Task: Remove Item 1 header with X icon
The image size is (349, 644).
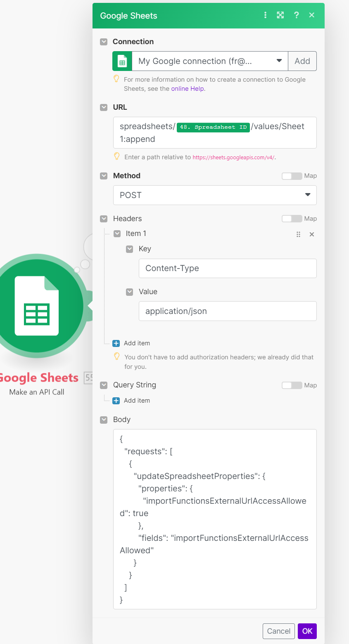Action: pos(312,234)
